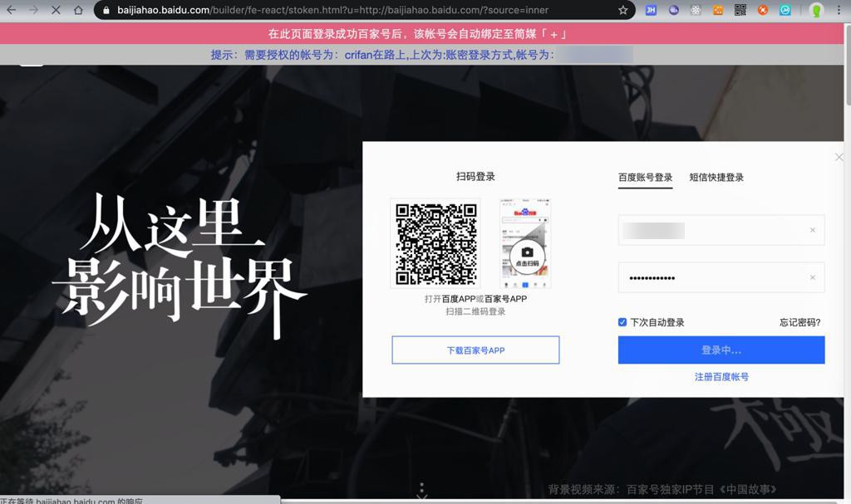Open the 忘记密码? link
The height and width of the screenshot is (504, 851).
coord(800,322)
